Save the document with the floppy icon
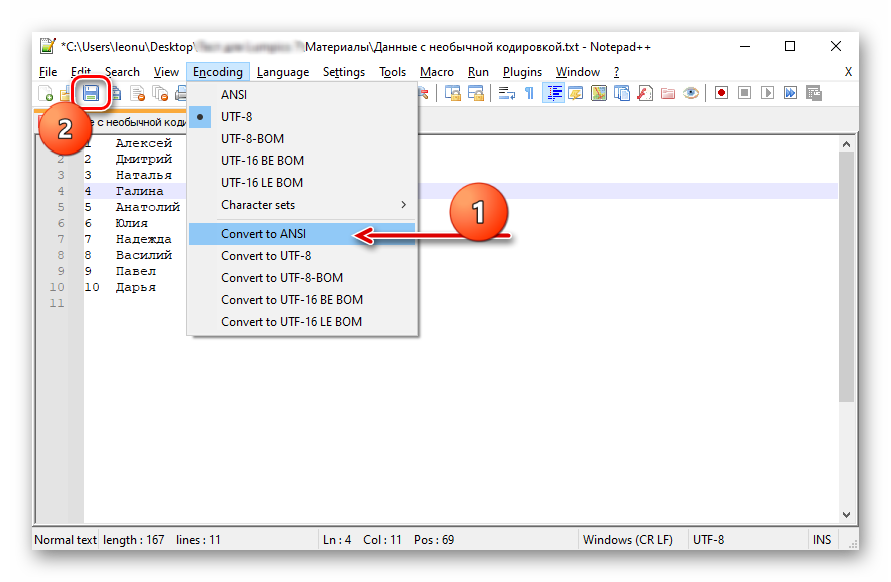 pyautogui.click(x=91, y=93)
